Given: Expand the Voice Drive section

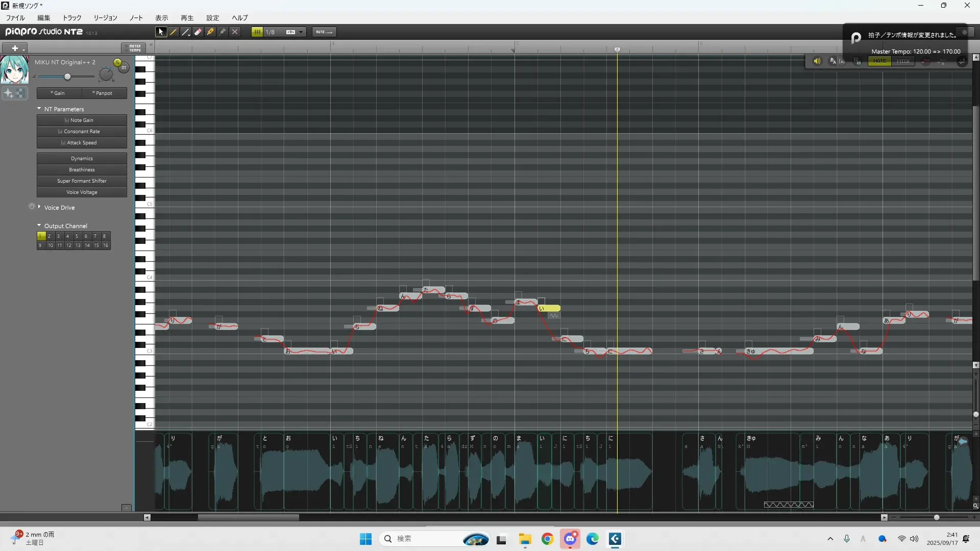Looking at the screenshot, I should coord(39,207).
